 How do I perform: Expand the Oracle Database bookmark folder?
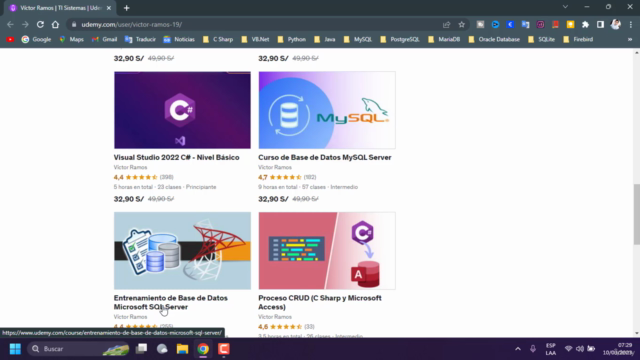pos(494,39)
